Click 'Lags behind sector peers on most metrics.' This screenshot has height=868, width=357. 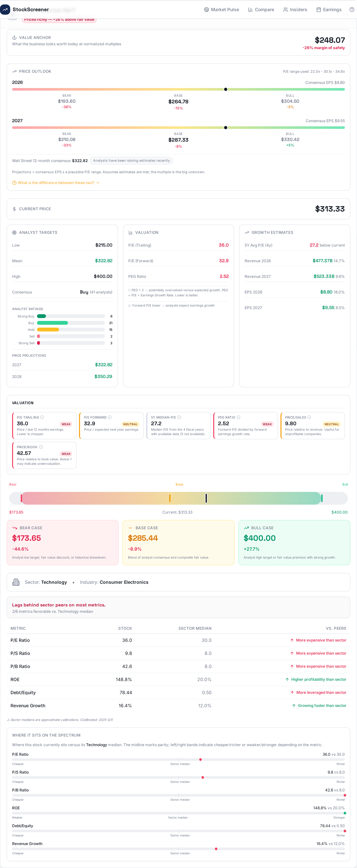(x=59, y=605)
